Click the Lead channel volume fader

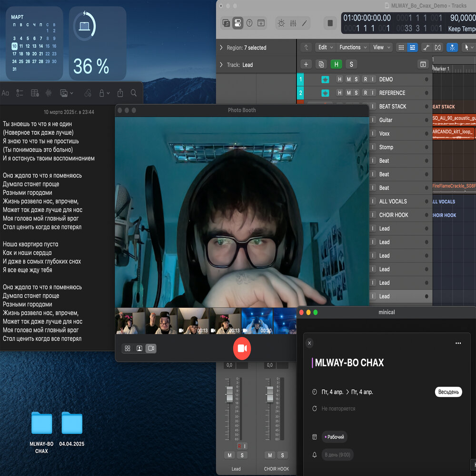click(x=229, y=395)
